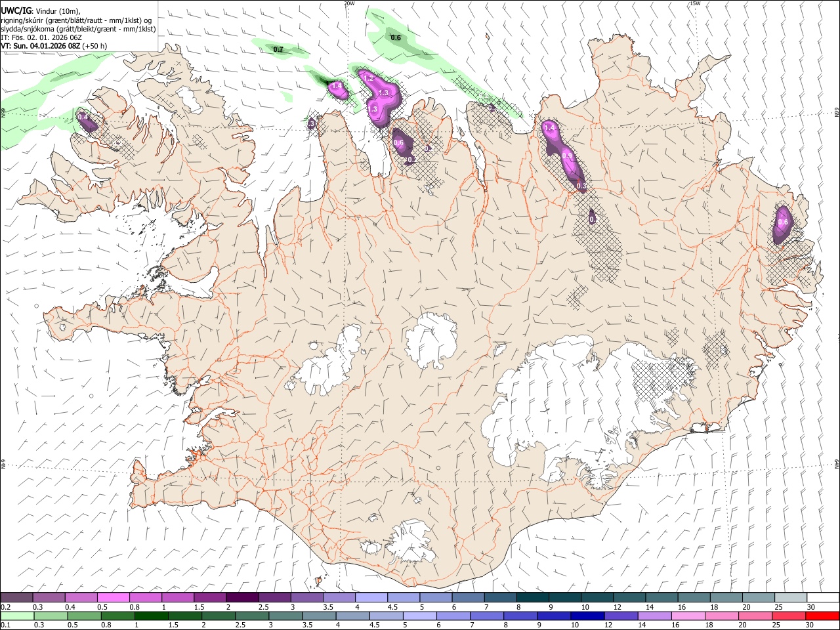Pick the 16–18 pale pink rain swatch
Image resolution: width=840 pixels, height=630 pixels.
(688, 616)
